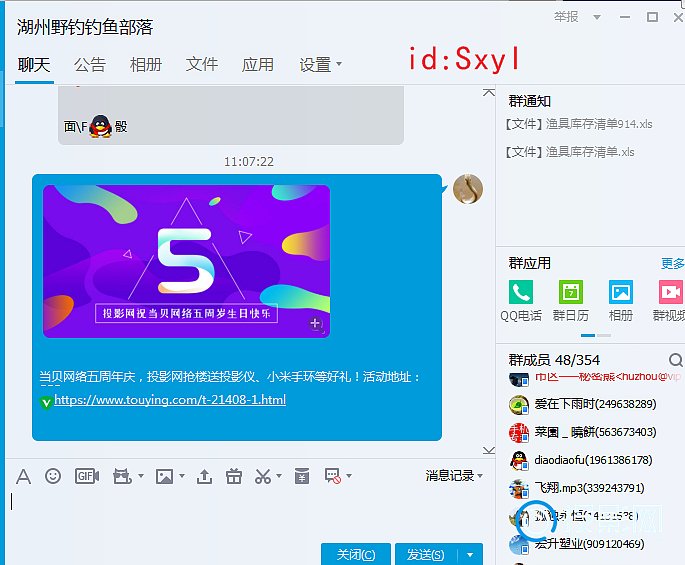Select member 飞翔.mp3(339243791)
The image size is (685, 565).
point(589,488)
